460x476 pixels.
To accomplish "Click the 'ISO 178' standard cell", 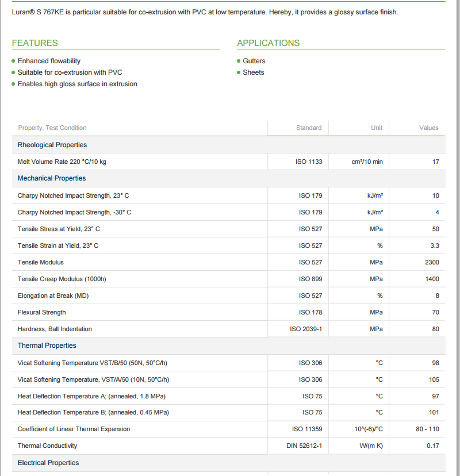I will pyautogui.click(x=310, y=313).
